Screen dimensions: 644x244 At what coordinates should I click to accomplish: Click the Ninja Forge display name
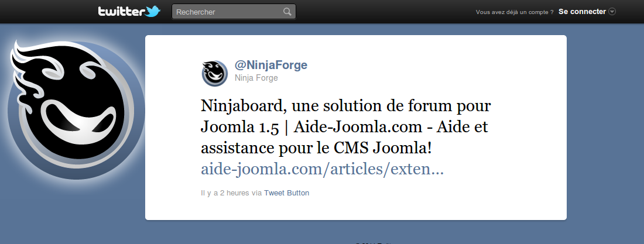point(256,78)
